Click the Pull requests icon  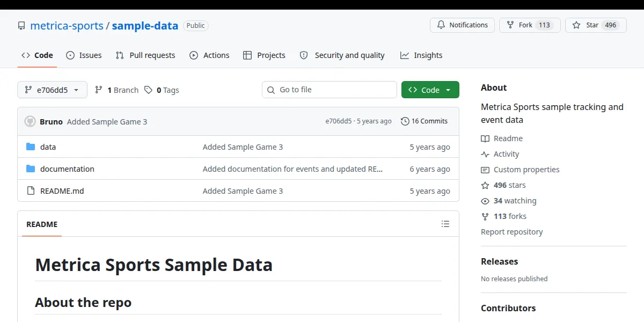[120, 55]
